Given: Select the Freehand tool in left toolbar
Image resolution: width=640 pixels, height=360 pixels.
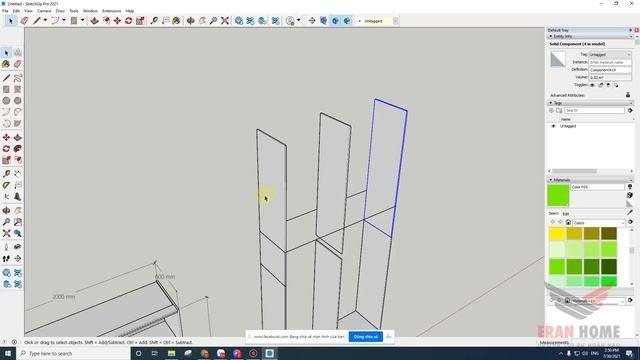Looking at the screenshot, I should tap(18, 78).
